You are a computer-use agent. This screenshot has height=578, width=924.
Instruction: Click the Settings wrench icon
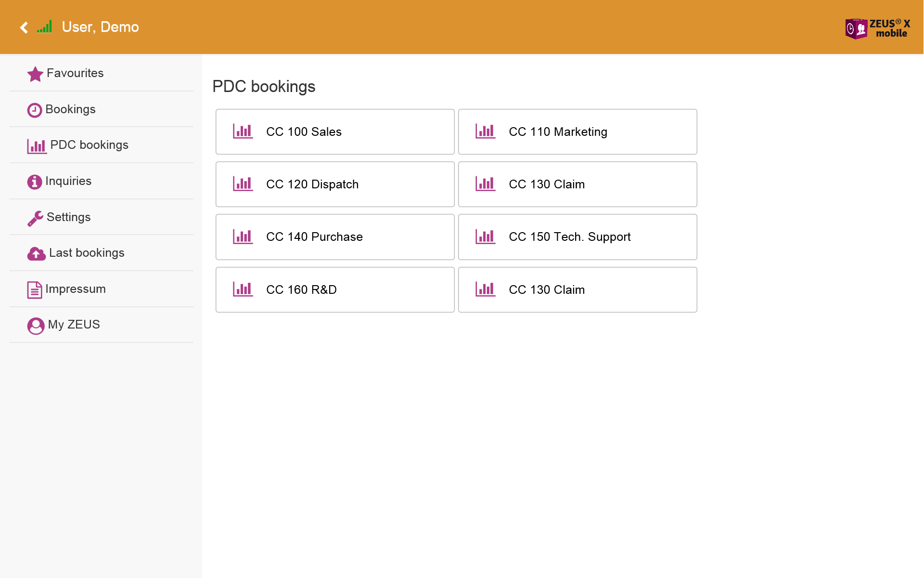click(35, 218)
